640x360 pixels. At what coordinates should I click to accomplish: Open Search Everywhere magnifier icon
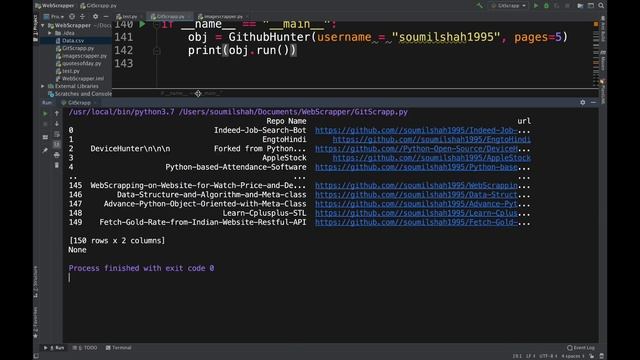[601, 6]
